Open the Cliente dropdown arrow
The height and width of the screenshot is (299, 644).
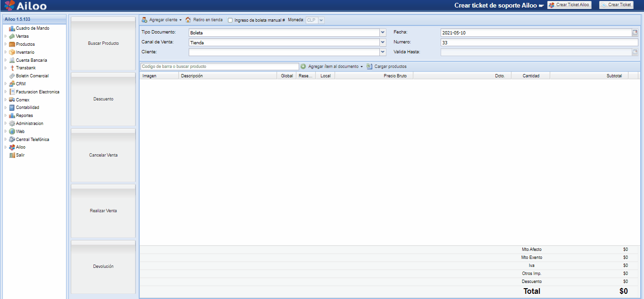coord(383,52)
